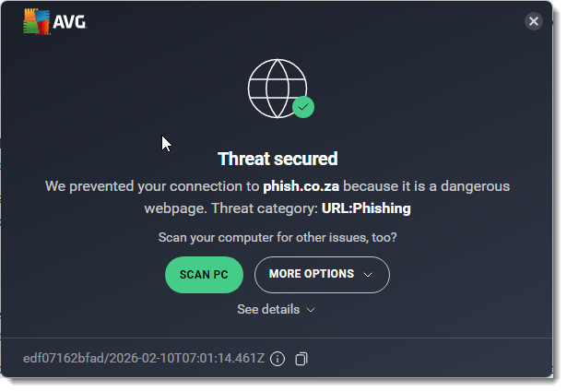Start a scan with SCAN PC
This screenshot has width=567, height=392.
204,275
